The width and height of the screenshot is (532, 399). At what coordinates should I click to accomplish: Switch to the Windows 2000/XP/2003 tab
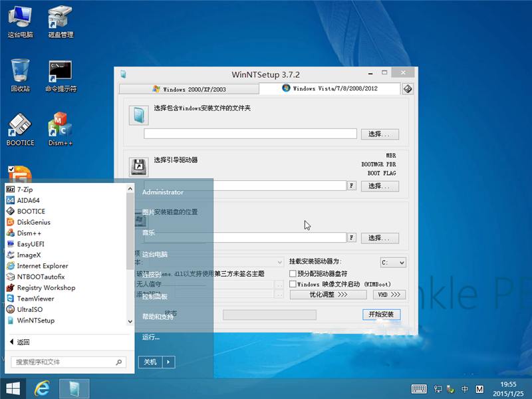coord(189,89)
